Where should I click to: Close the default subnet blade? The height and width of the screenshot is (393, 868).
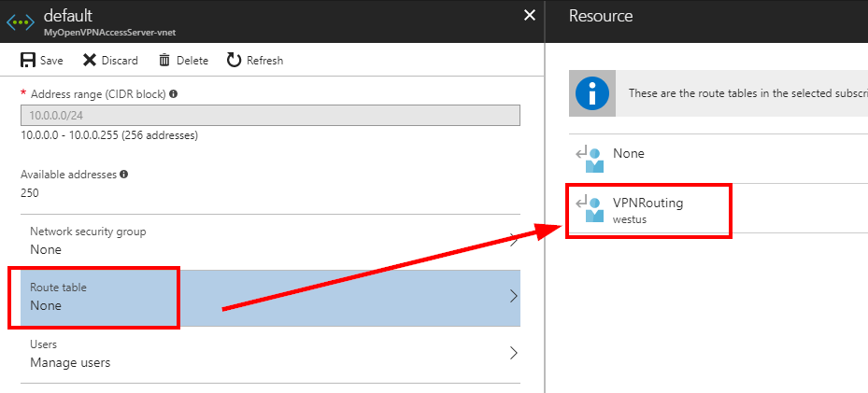pos(530,16)
